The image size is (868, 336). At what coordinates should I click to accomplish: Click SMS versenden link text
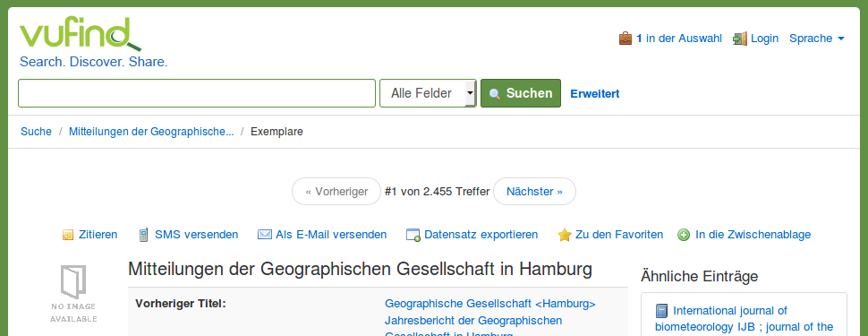click(197, 235)
